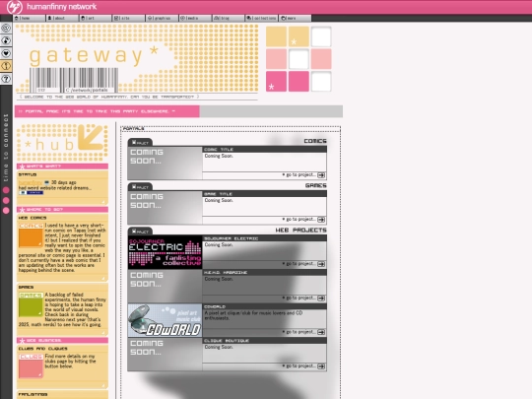
Task: Click the username link in the status box
Action: click(31, 182)
